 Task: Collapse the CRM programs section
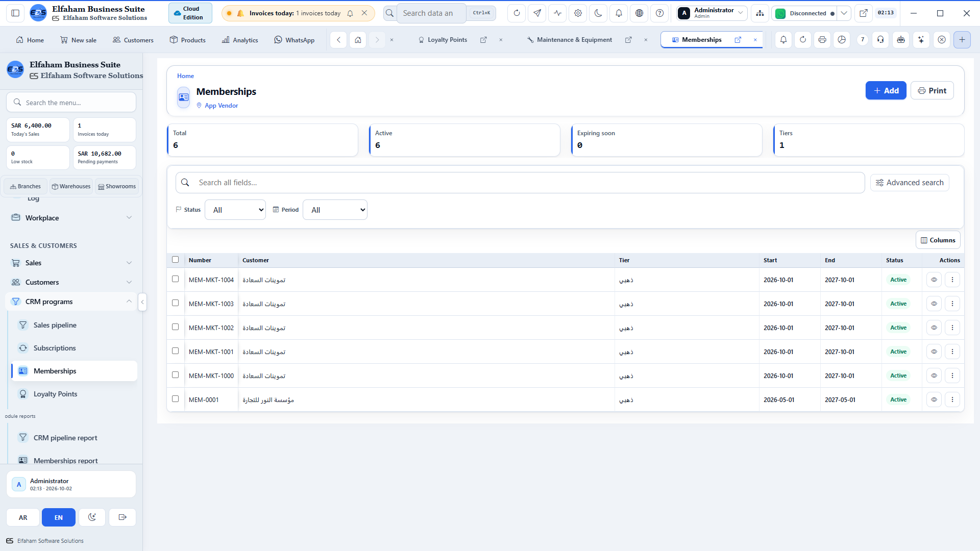tap(71, 302)
